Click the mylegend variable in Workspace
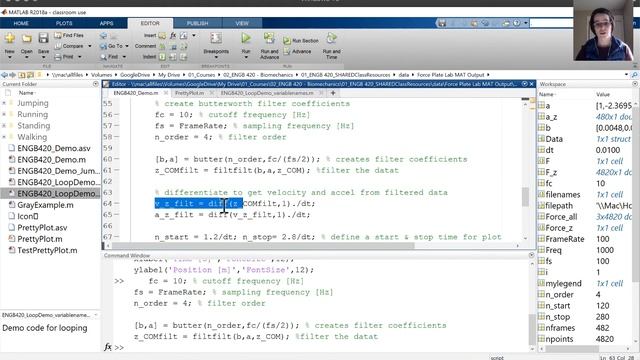Image resolution: width=640 pixels, height=360 pixels. pyautogui.click(x=563, y=283)
